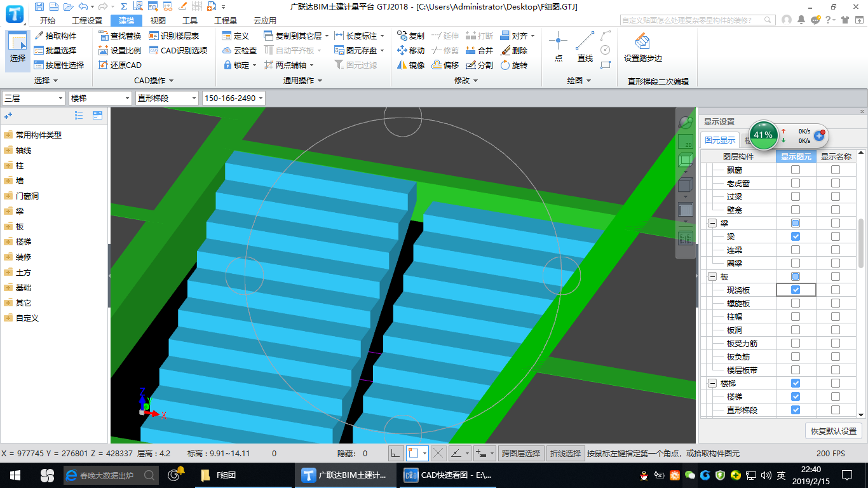This screenshot has width=868, height=488.
Task: Activate the large 选择 select tool
Action: [x=18, y=50]
